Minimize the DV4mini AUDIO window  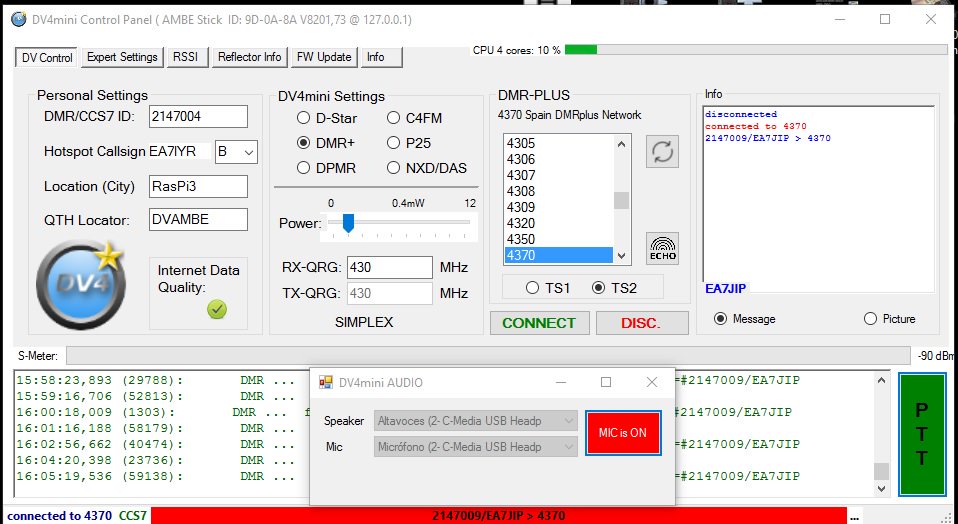click(561, 382)
